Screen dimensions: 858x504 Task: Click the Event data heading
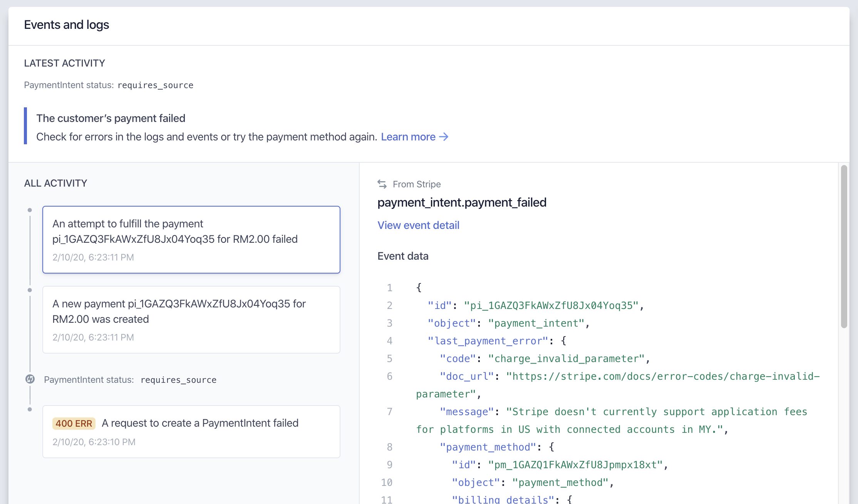click(x=403, y=256)
